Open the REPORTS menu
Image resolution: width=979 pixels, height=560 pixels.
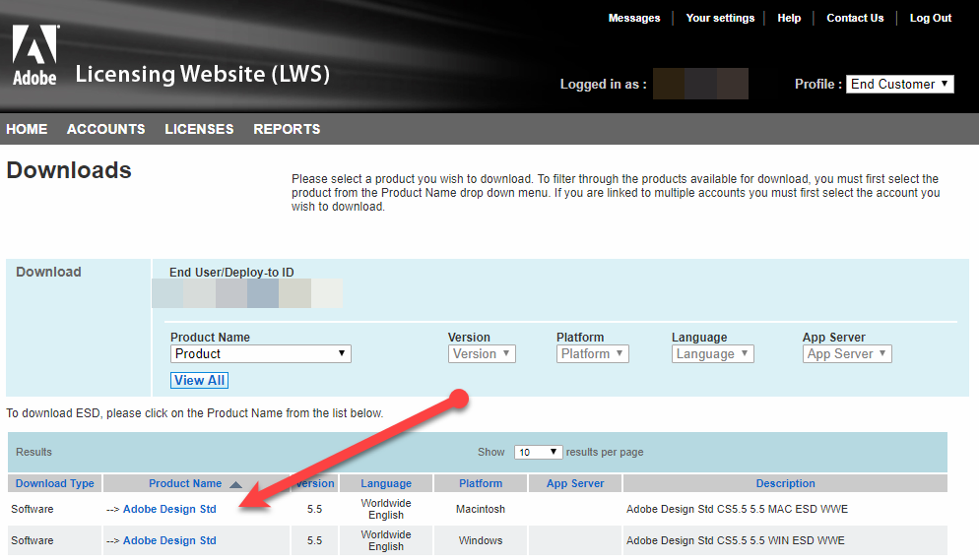(x=287, y=129)
